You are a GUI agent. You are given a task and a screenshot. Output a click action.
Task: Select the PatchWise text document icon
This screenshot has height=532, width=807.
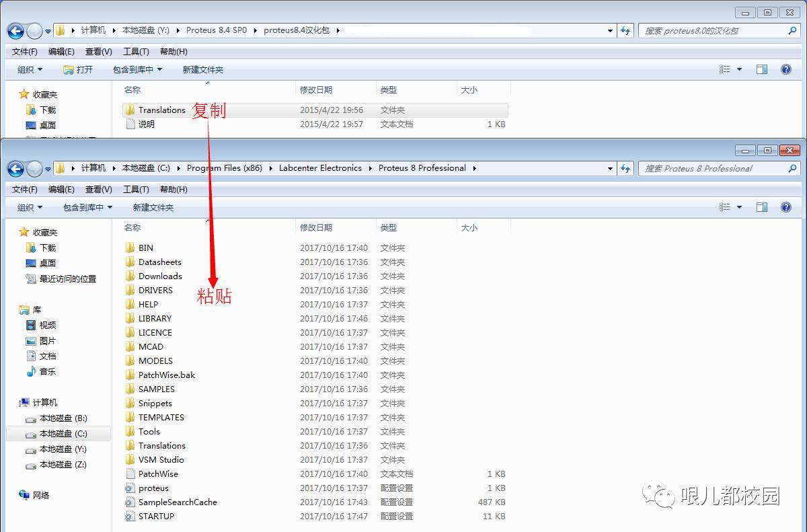[x=130, y=473]
